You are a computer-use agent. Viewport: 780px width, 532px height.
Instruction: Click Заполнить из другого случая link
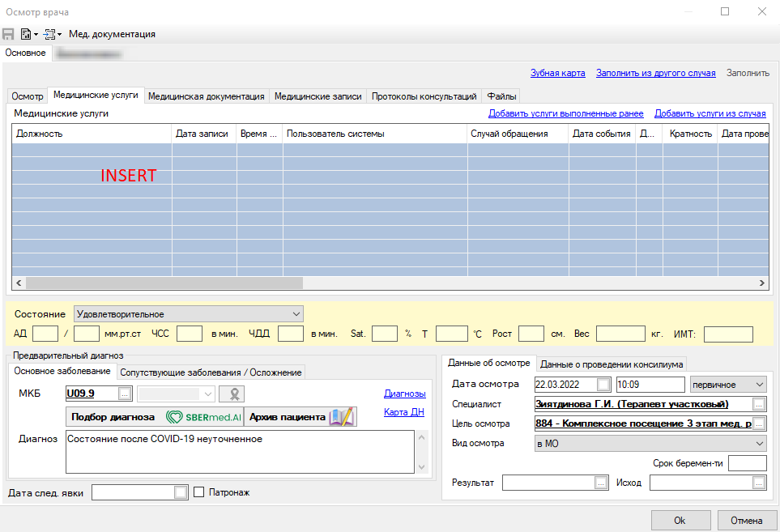point(655,73)
